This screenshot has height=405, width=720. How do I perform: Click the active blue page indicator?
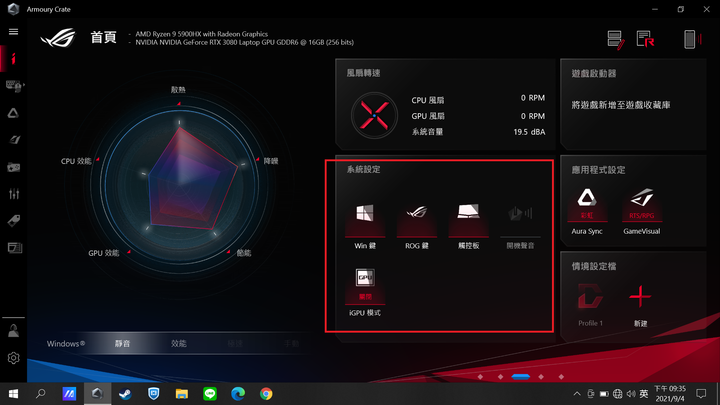click(x=521, y=377)
